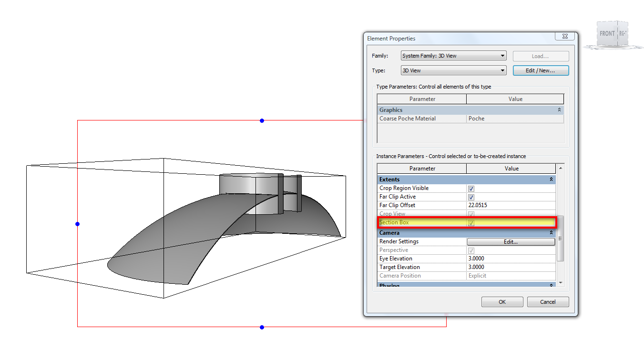
Task: Close the Element Properties dialog
Action: pyautogui.click(x=564, y=37)
